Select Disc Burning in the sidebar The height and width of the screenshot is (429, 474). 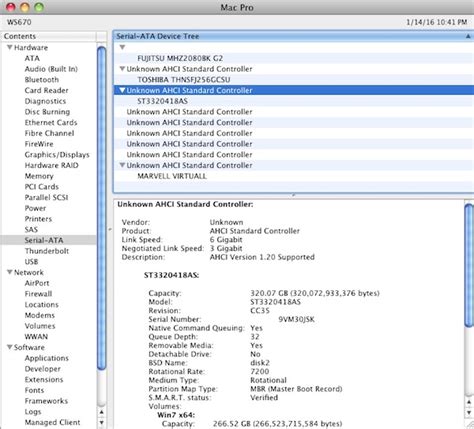click(47, 112)
